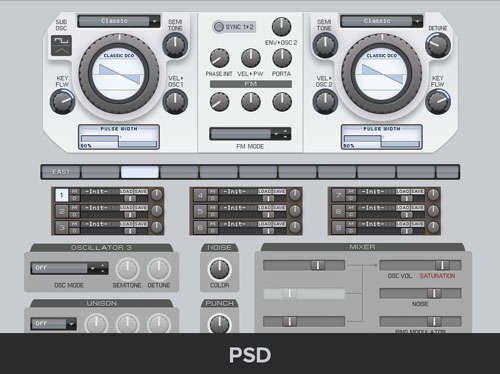
Task: Click the volume knob of preset slot 6
Action: tap(295, 227)
